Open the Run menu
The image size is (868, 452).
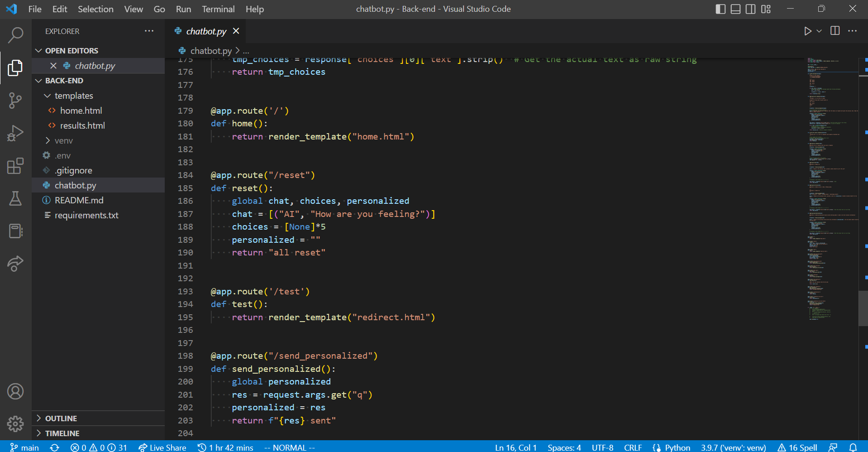click(x=183, y=9)
